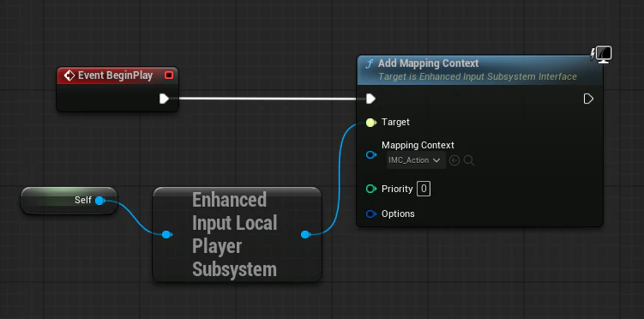Use selected asset arrow next to IMC_Action
Viewport: 644px width, 319px height.
point(454,160)
